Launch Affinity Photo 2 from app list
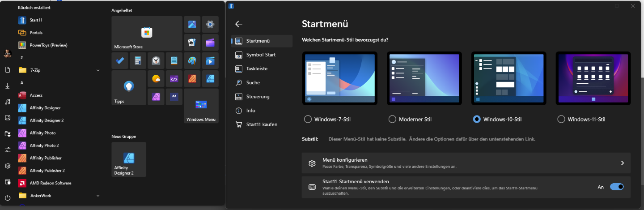Viewport: 644px width, 210px height. coord(44,146)
